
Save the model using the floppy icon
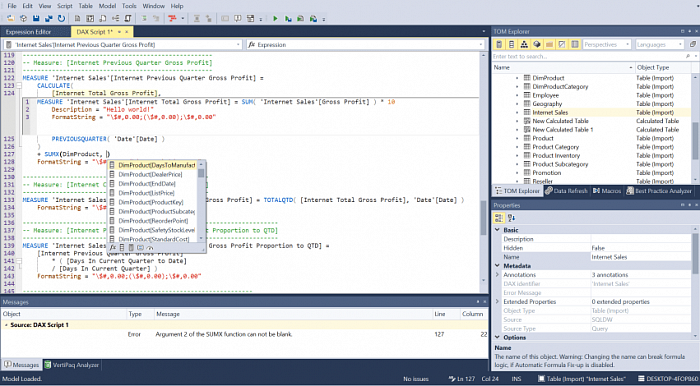pyautogui.click(x=36, y=19)
